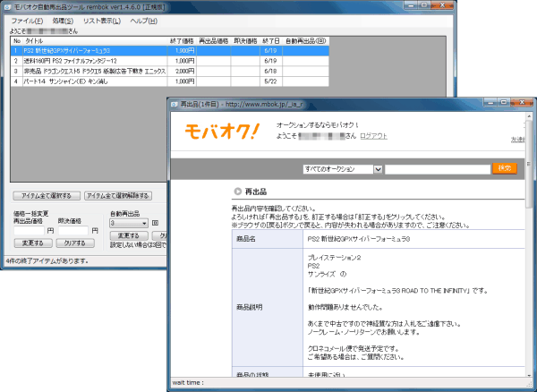The width and height of the screenshot is (537, 392).
Task: Select row 送料160円 PS2 ファイナルファンタジー12
Action: [170, 61]
